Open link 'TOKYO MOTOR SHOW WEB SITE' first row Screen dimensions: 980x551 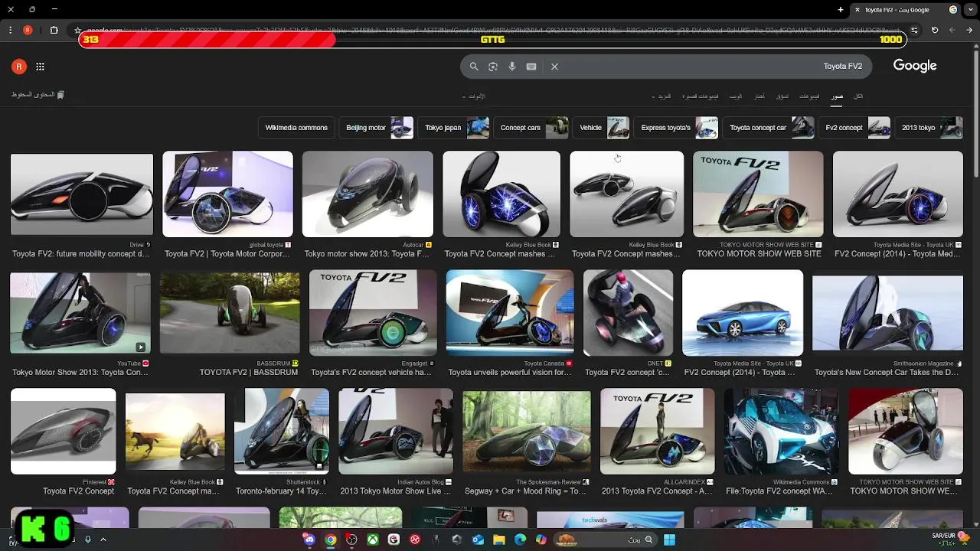coord(759,254)
